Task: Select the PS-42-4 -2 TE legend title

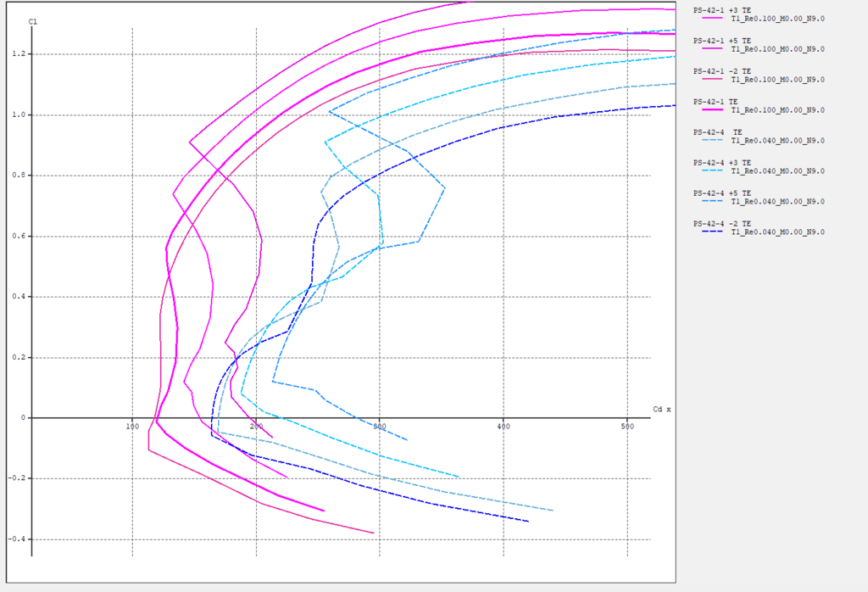Action: [721, 224]
